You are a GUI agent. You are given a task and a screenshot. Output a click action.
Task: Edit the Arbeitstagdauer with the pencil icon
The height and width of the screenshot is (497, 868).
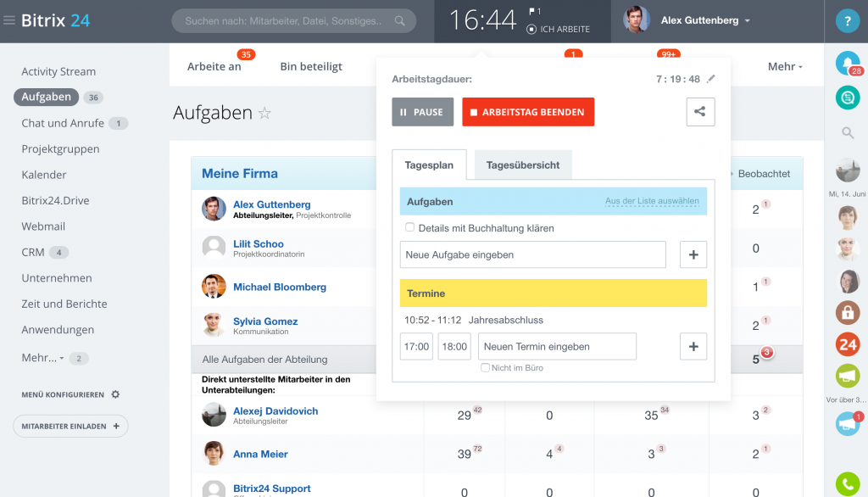pyautogui.click(x=711, y=79)
